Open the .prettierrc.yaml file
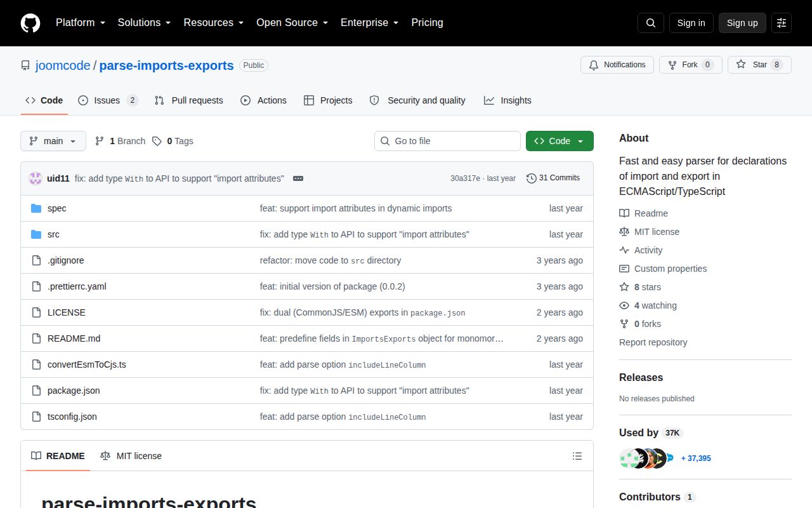This screenshot has height=508, width=812. click(x=77, y=286)
